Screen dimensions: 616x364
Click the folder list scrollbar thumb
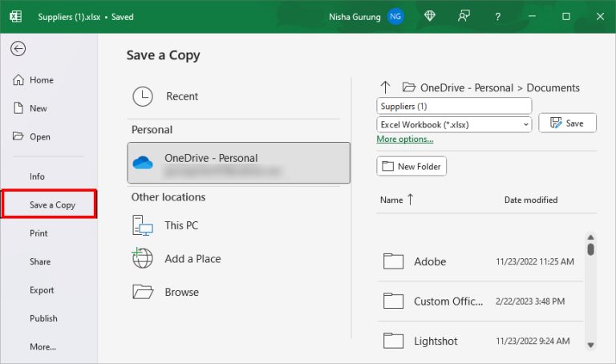tap(590, 249)
